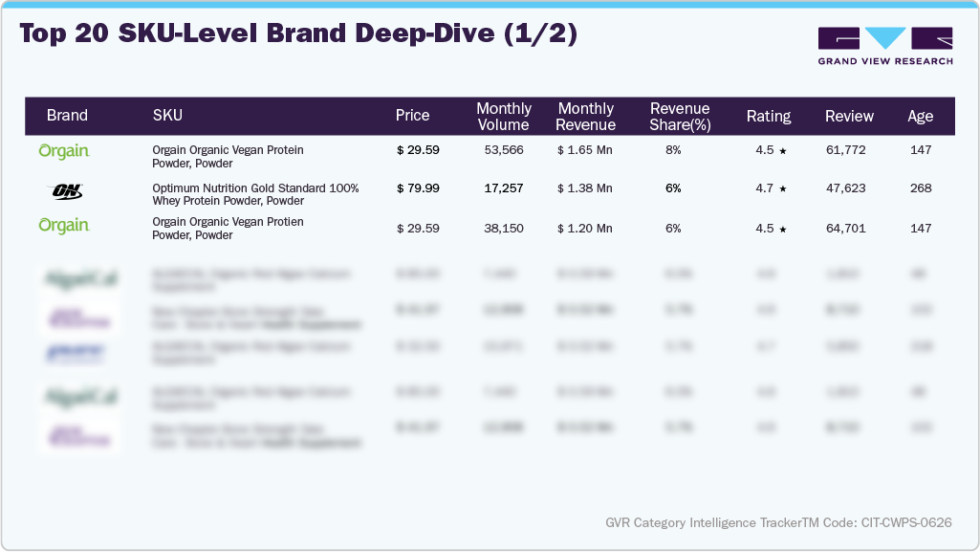The image size is (980, 552).
Task: Click monthly volume value 53,566
Action: (x=504, y=150)
